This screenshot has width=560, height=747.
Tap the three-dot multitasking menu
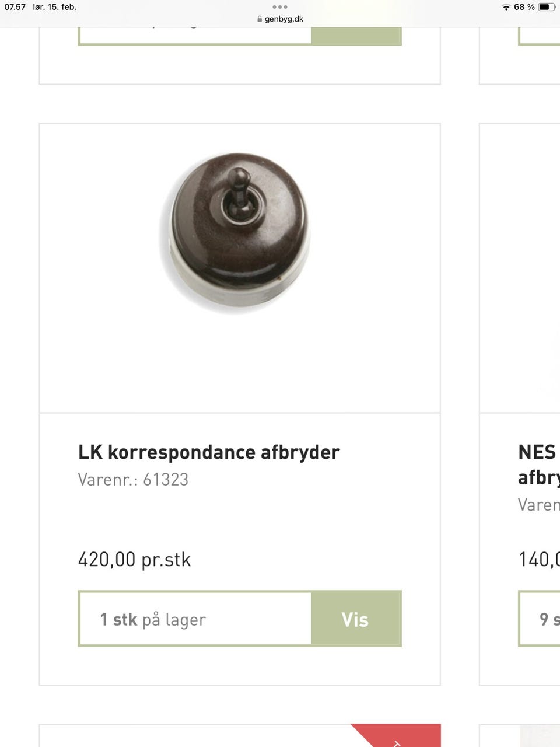(x=279, y=7)
